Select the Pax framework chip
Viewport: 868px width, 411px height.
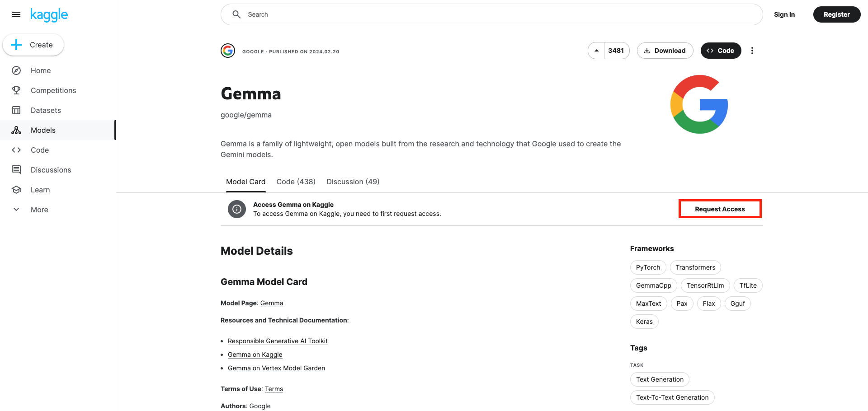pyautogui.click(x=682, y=304)
